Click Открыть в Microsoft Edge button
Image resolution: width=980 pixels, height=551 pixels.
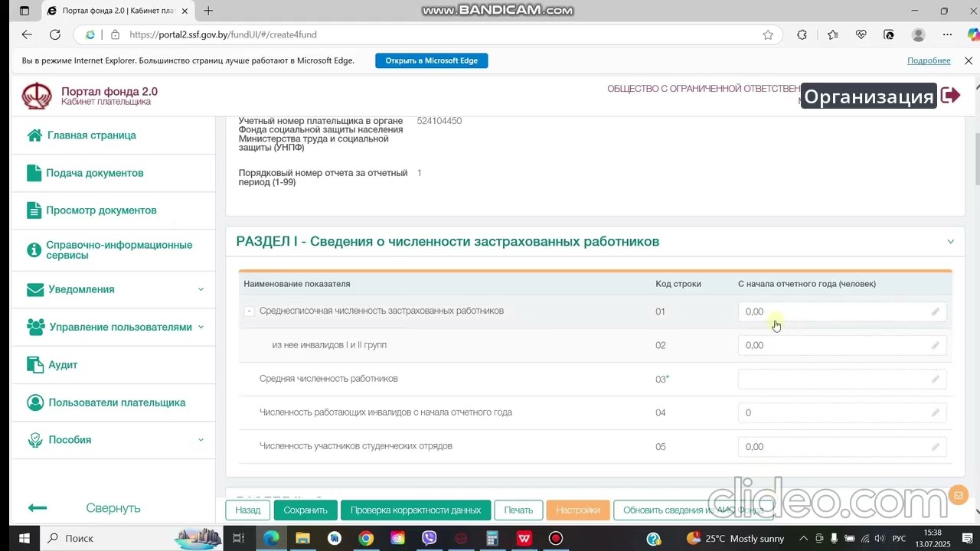[x=432, y=60]
